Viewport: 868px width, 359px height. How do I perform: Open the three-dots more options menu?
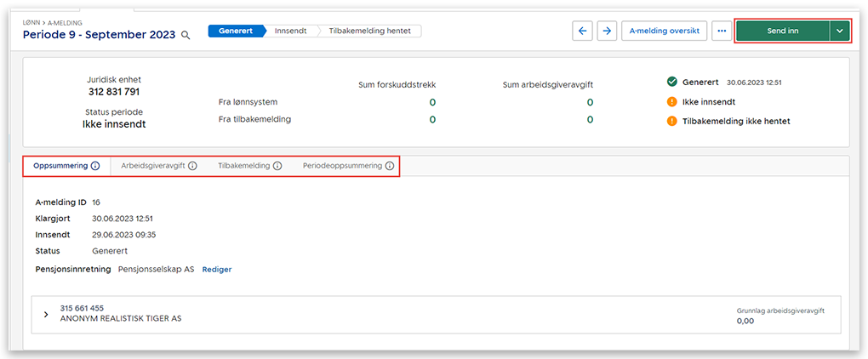(x=722, y=31)
